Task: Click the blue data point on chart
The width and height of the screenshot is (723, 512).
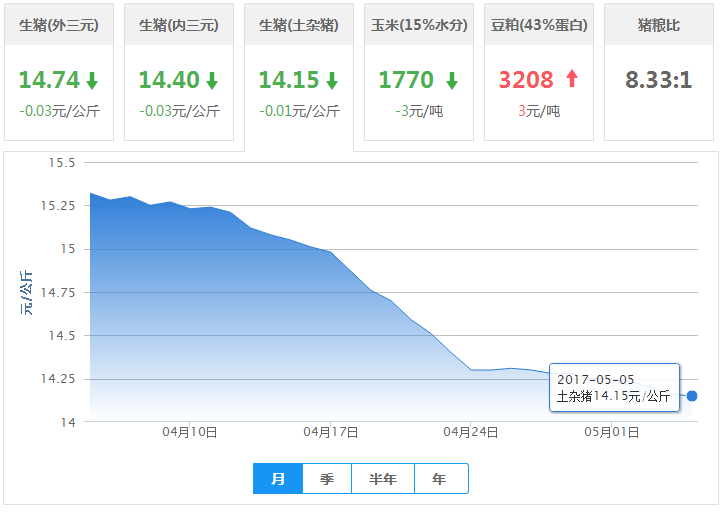Action: (x=692, y=396)
